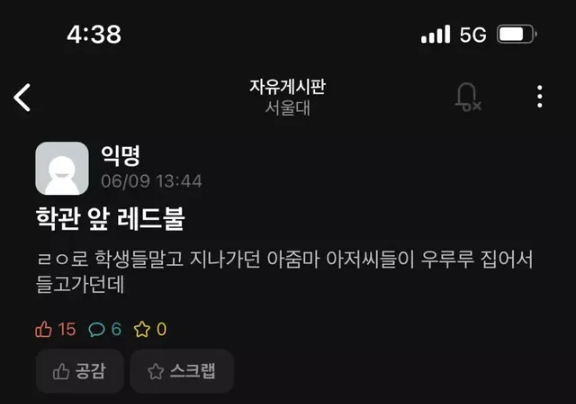Tap the post timestamp 06/09 13:44
The width and height of the screenshot is (576, 404).
point(151,181)
